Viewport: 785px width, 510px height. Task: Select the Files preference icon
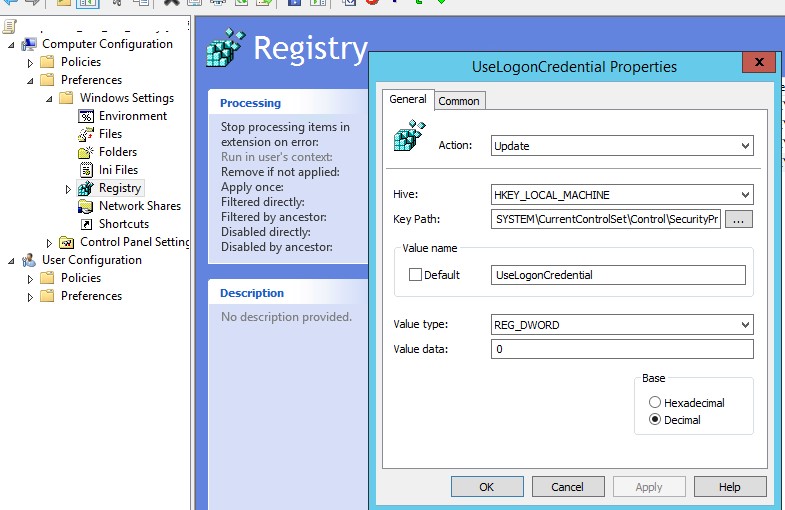click(x=86, y=134)
